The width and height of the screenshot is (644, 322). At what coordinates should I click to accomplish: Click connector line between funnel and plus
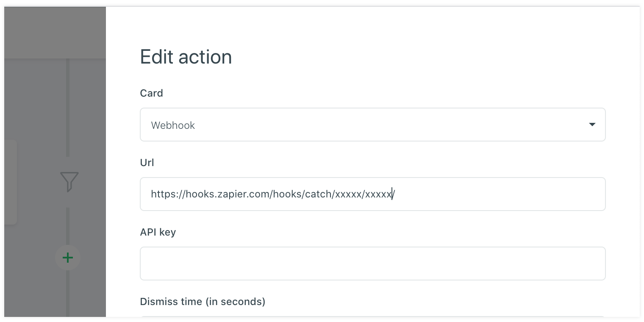point(68,225)
